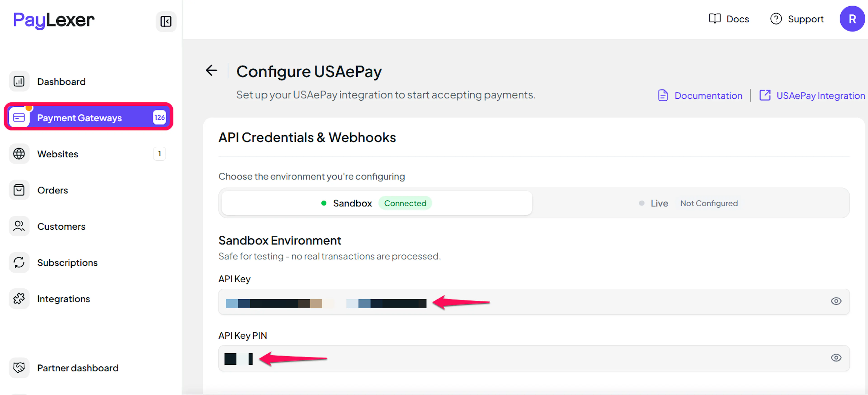
Task: Collapse the sidebar panel icon
Action: (166, 21)
